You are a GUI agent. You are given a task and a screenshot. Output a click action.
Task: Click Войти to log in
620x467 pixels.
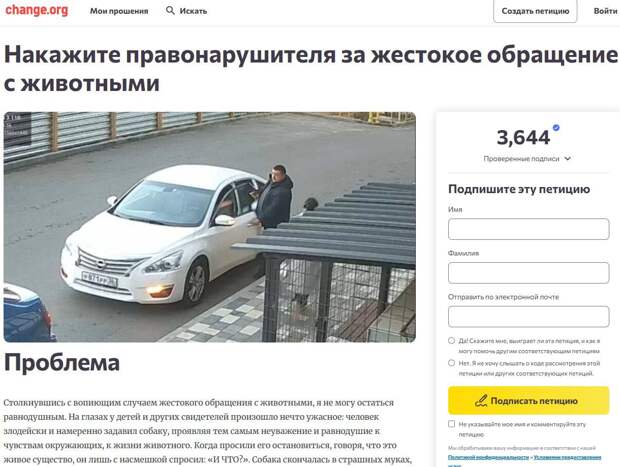pos(605,11)
